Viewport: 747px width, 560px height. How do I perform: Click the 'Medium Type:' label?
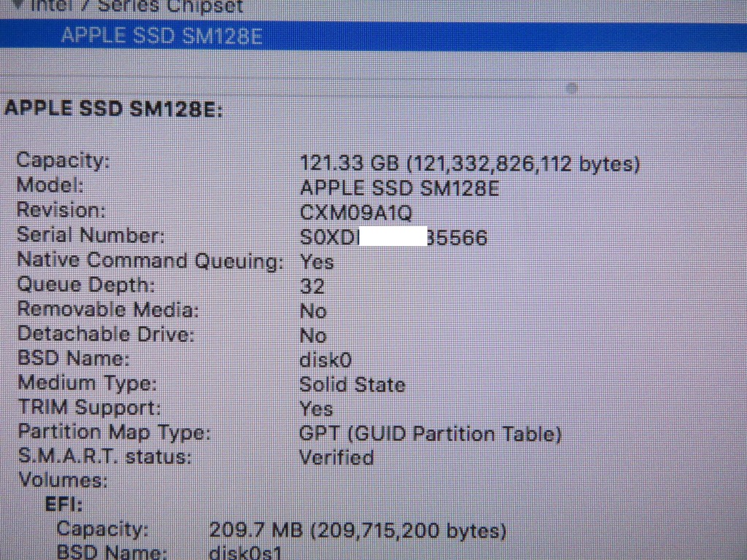coord(88,383)
